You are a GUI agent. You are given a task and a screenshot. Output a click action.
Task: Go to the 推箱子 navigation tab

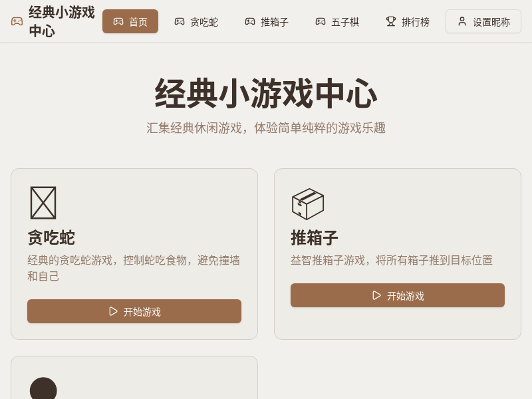pyautogui.click(x=267, y=21)
